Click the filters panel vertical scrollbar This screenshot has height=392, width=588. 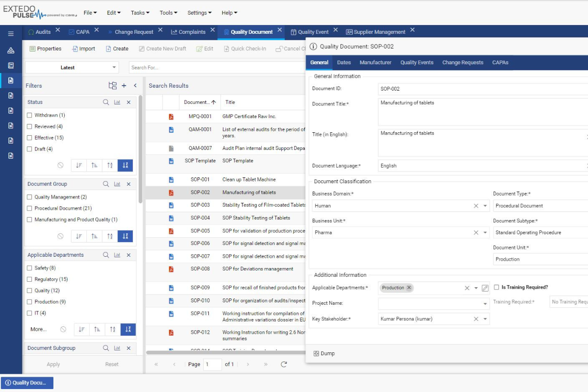coord(140,149)
